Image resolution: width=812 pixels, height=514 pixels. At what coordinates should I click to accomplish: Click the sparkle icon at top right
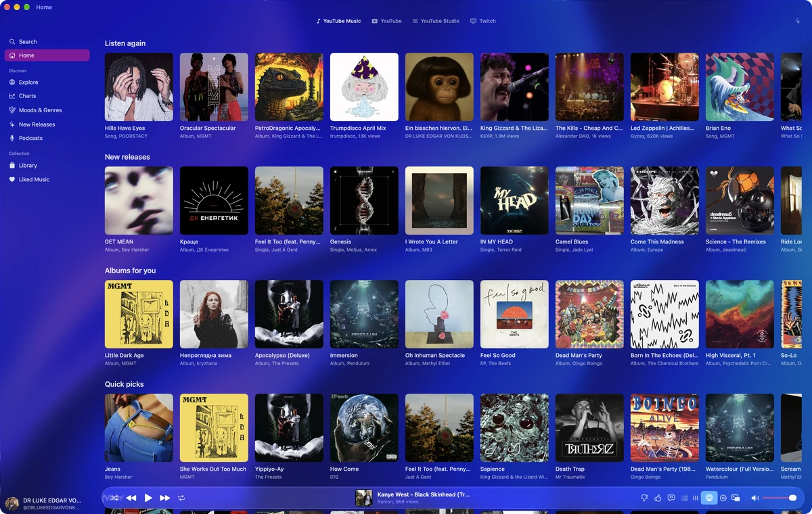coord(798,21)
